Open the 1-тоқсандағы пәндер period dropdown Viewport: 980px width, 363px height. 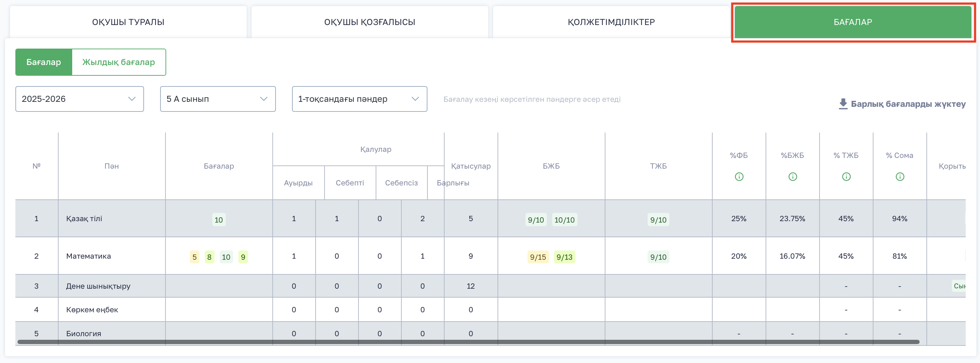point(359,99)
